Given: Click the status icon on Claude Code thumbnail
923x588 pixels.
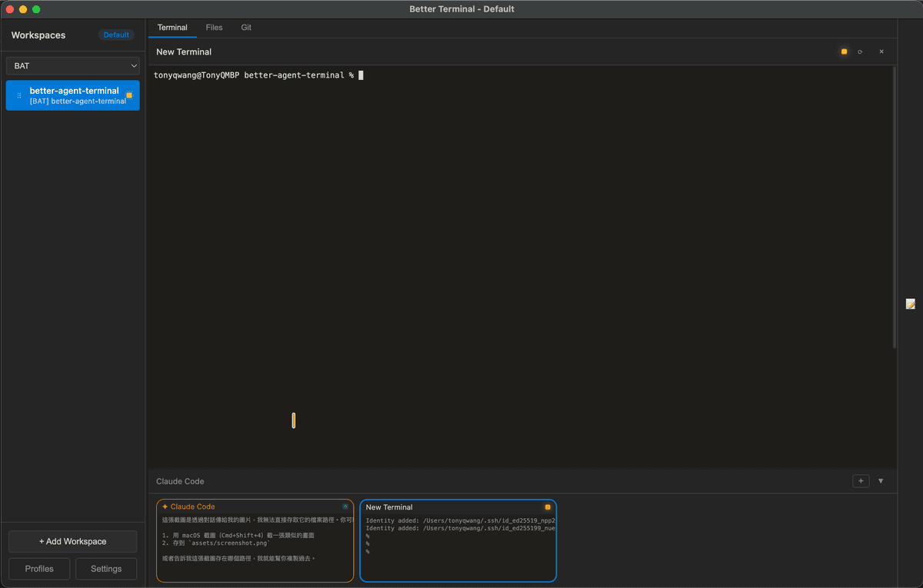Looking at the screenshot, I should (345, 507).
